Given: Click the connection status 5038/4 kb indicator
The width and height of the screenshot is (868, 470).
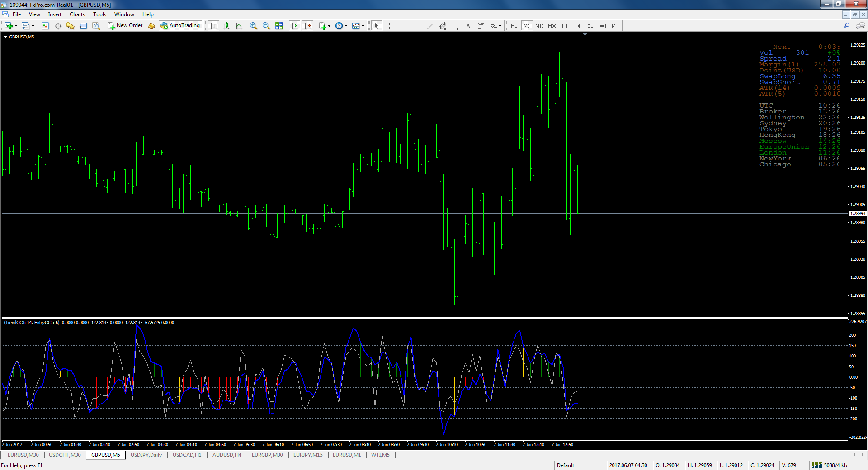Looking at the screenshot, I should (830, 465).
